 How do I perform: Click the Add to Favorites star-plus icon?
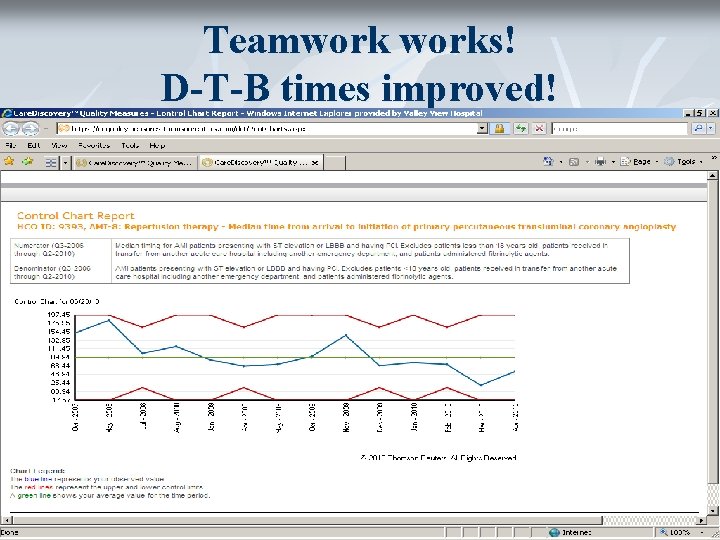pyautogui.click(x=28, y=162)
